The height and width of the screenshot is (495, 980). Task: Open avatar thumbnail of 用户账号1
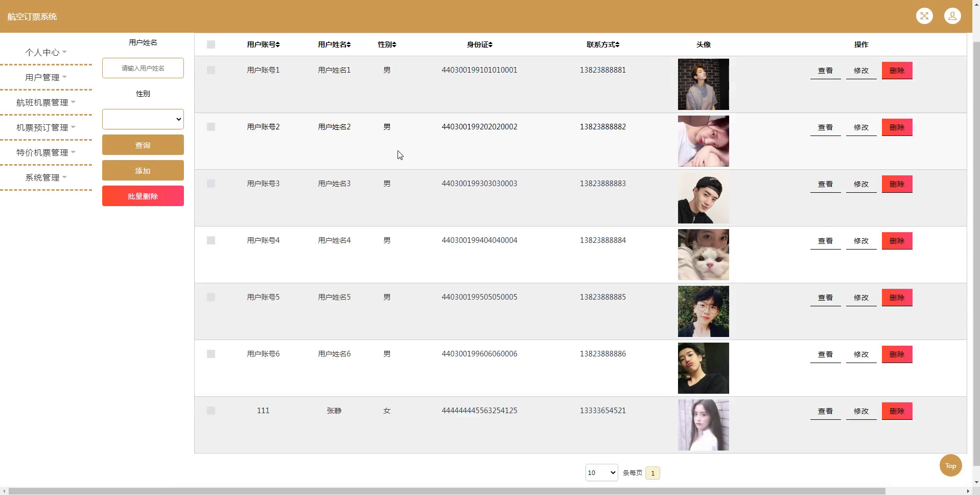pos(704,84)
